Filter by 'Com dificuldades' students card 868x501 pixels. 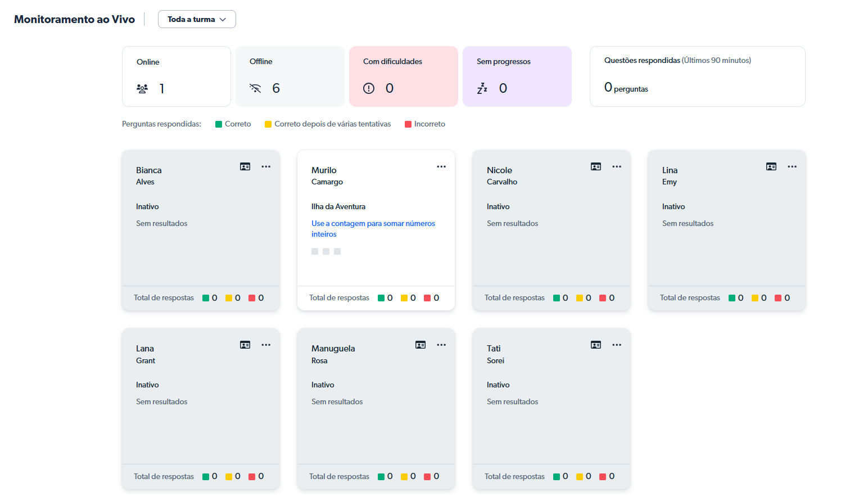click(404, 76)
